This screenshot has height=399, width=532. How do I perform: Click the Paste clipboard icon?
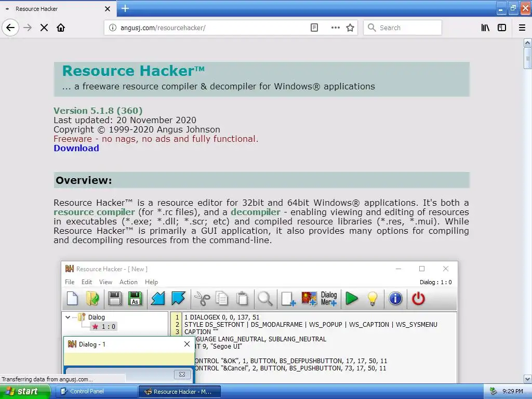pyautogui.click(x=242, y=299)
